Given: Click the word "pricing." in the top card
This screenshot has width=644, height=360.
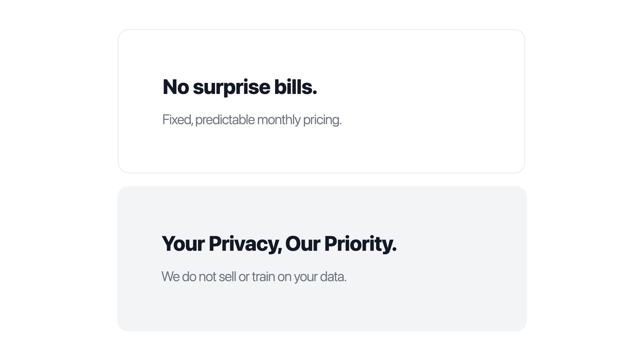Looking at the screenshot, I should 322,120.
